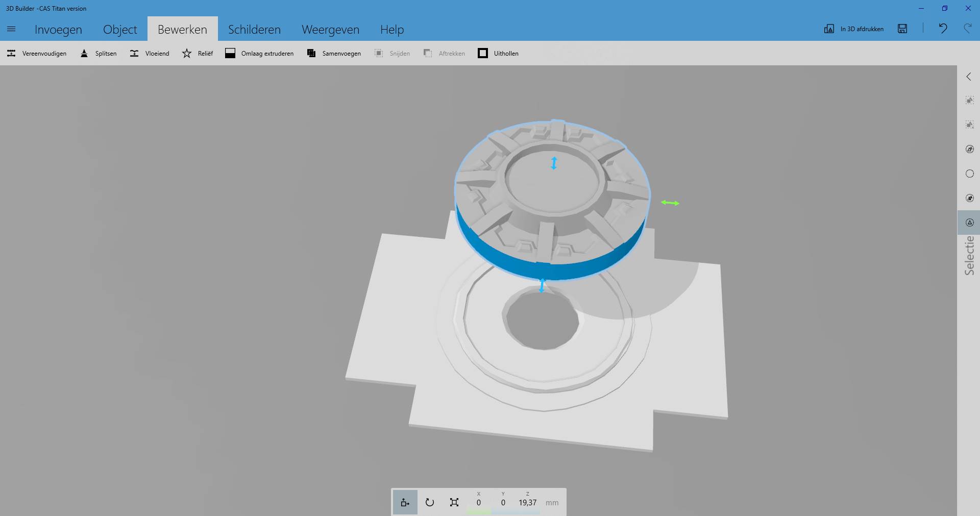Viewport: 980px width, 516px height.
Task: Click the mm unit label
Action: tap(552, 503)
